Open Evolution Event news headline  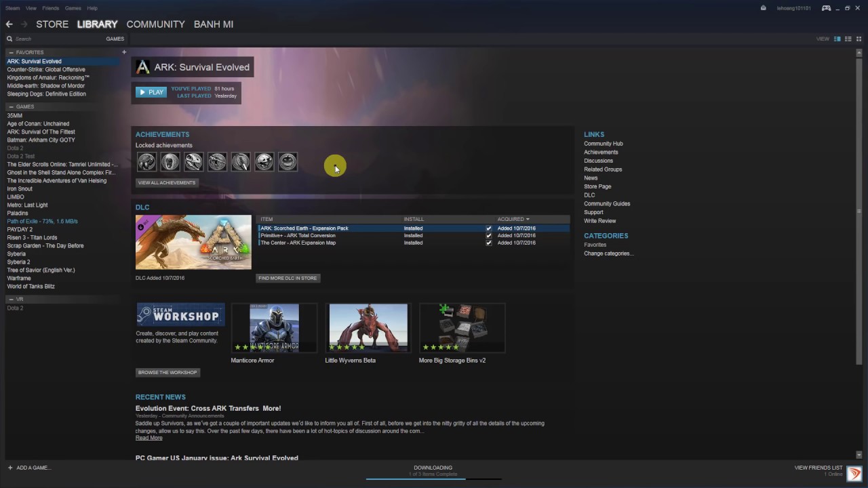point(208,409)
